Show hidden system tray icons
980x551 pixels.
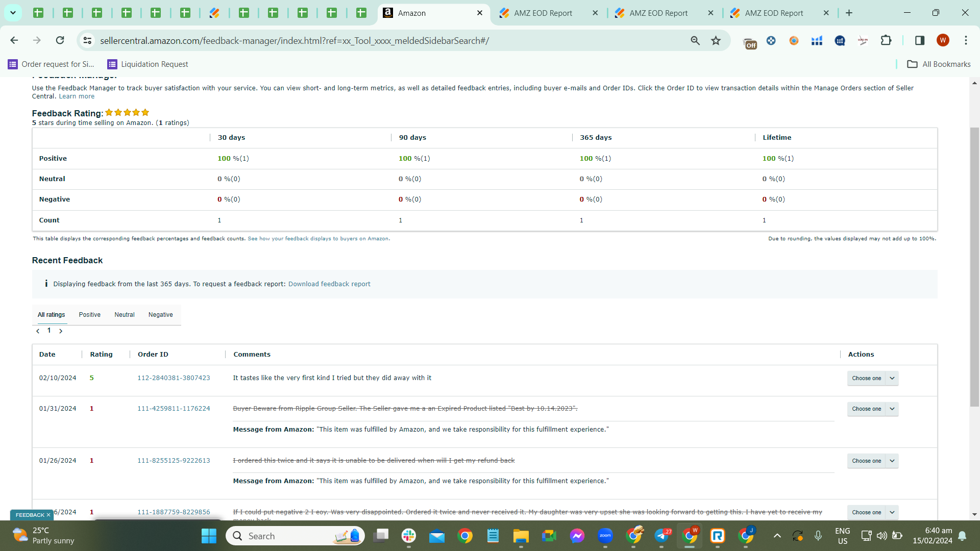tap(777, 536)
